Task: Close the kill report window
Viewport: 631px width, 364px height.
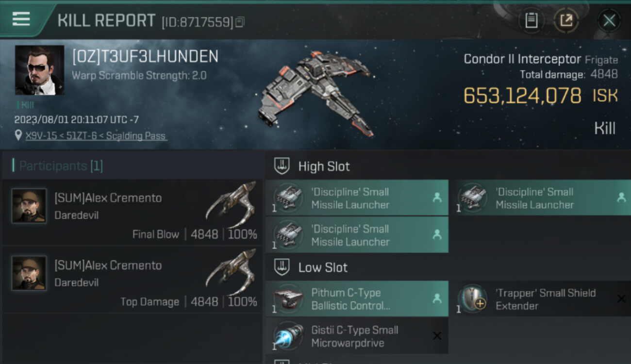Action: (609, 20)
